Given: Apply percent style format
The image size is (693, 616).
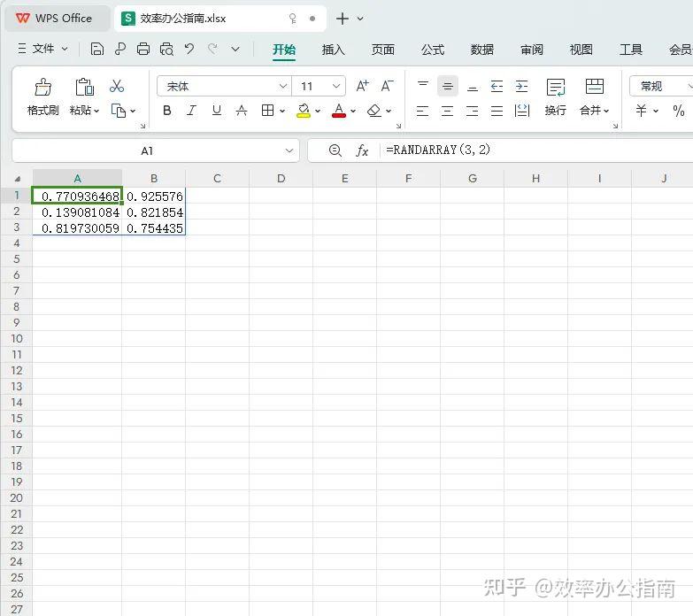Looking at the screenshot, I should pyautogui.click(x=679, y=111).
